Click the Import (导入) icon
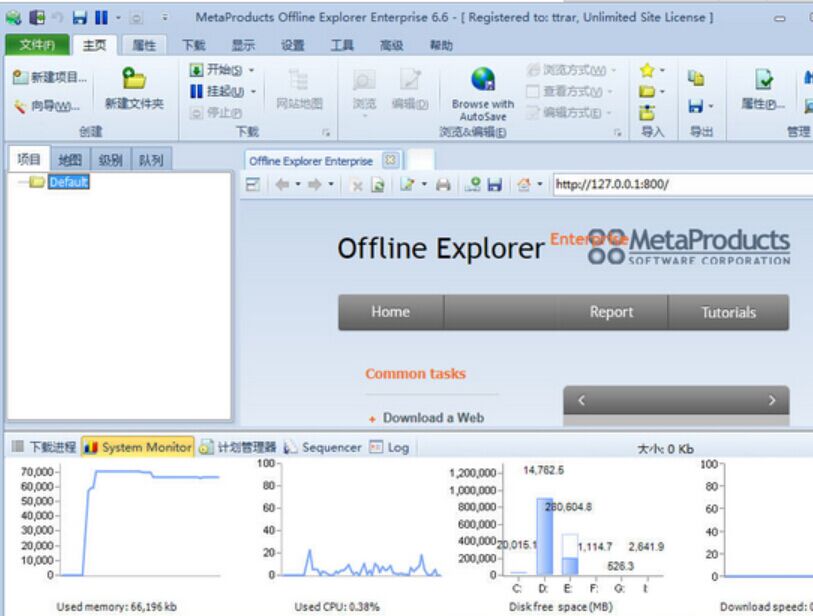This screenshot has width=813, height=616. tap(647, 112)
